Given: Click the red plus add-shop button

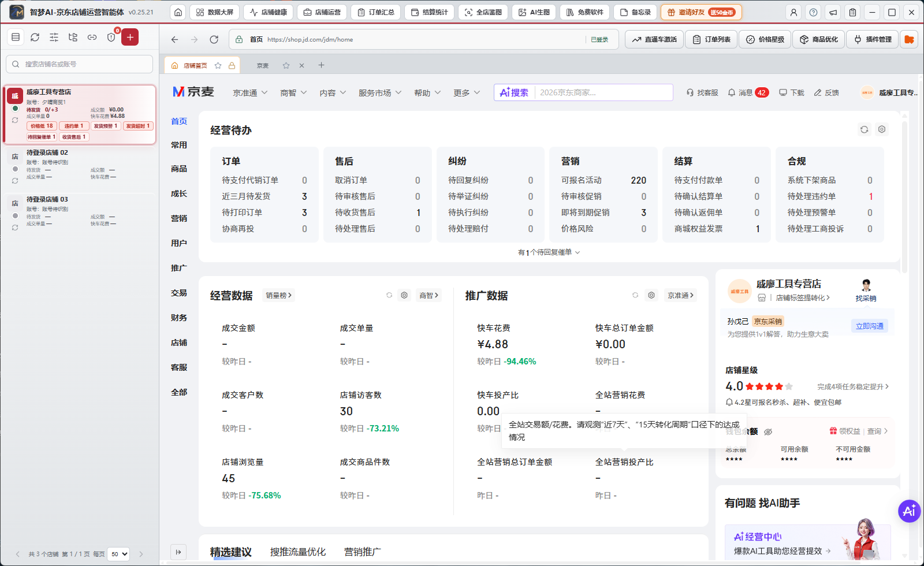Looking at the screenshot, I should click(130, 37).
